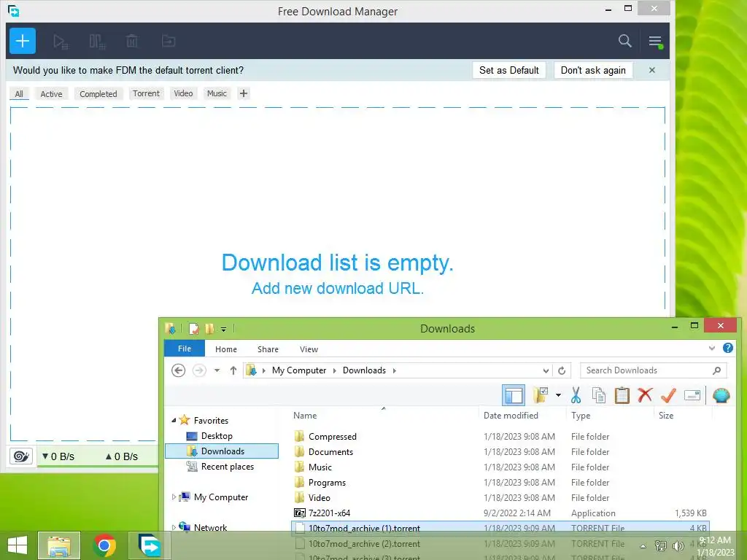This screenshot has height=560, width=747.
Task: Sort files by Size column header
Action: click(666, 415)
